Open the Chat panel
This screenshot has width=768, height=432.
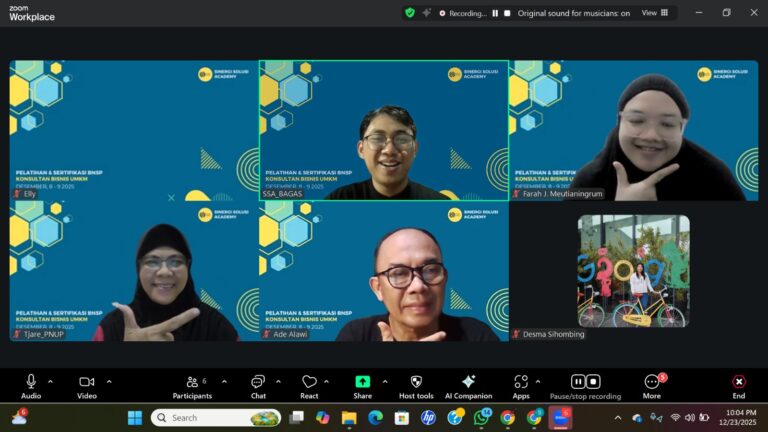pos(258,382)
